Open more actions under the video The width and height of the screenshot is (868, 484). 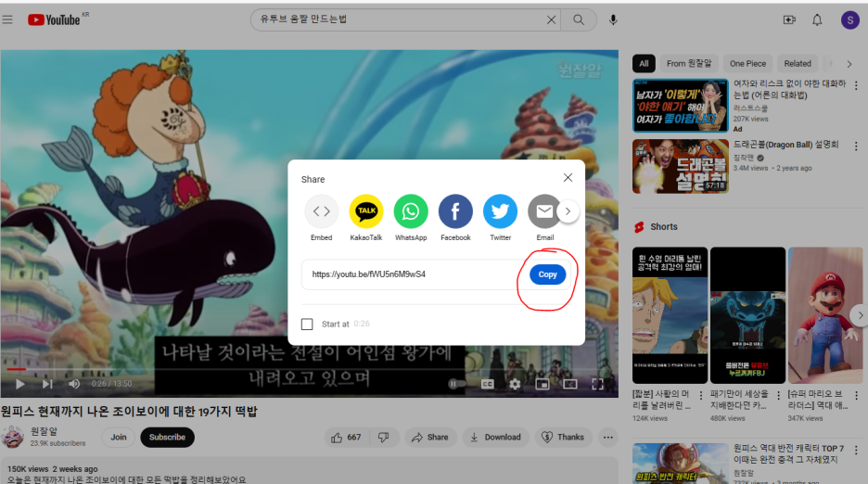click(607, 438)
